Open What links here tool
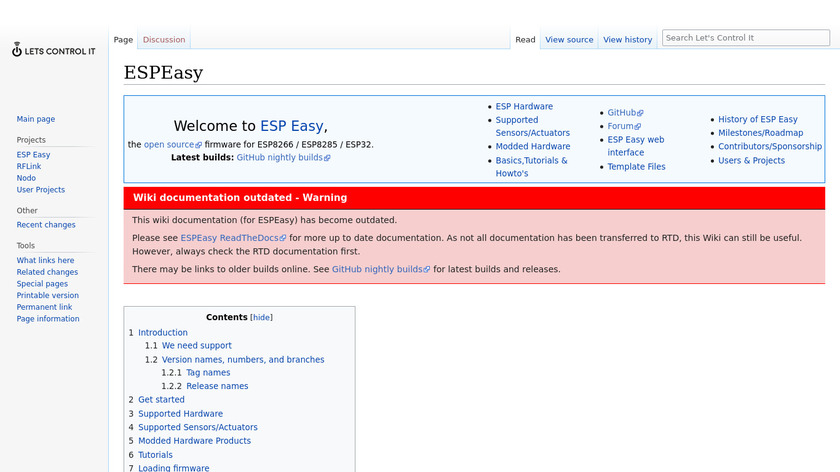840x472 pixels. click(x=46, y=260)
